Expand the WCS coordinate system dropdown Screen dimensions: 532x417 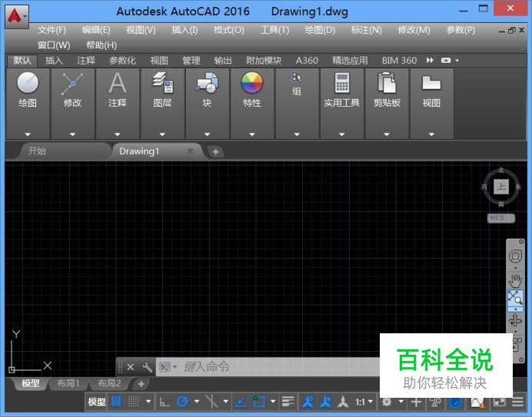click(500, 218)
